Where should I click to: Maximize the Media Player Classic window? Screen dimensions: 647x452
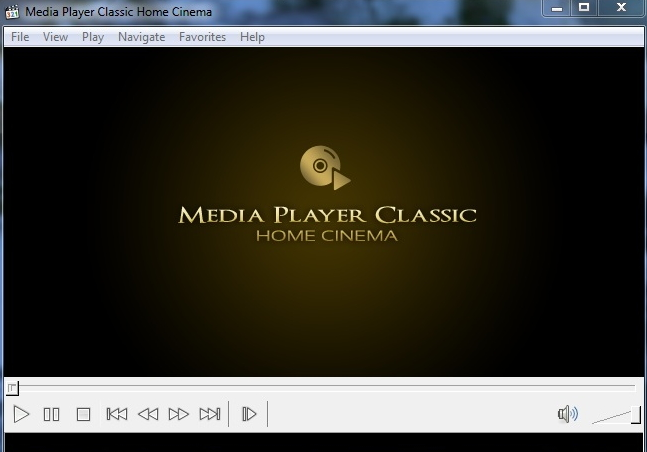click(x=584, y=8)
